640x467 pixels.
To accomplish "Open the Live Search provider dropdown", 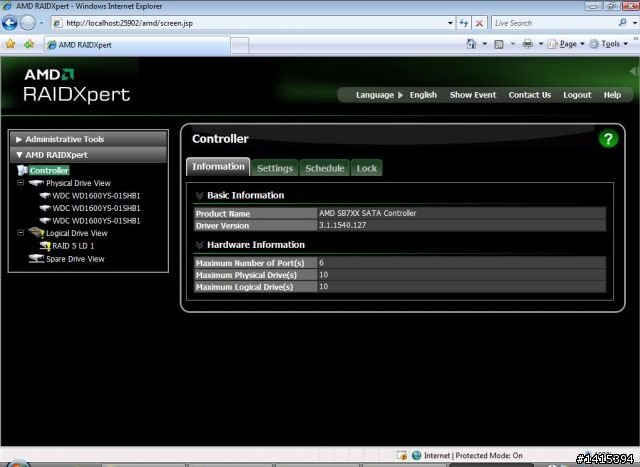I will 634,23.
